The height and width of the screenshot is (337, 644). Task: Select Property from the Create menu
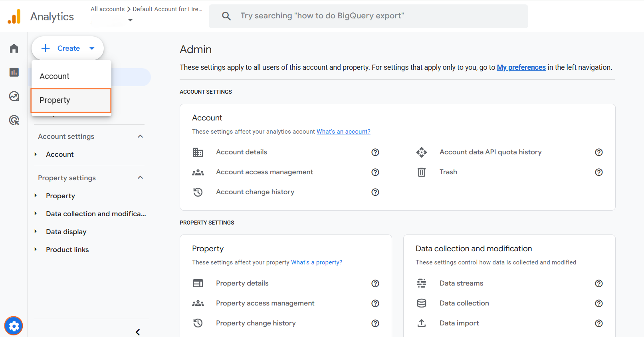coord(71,101)
